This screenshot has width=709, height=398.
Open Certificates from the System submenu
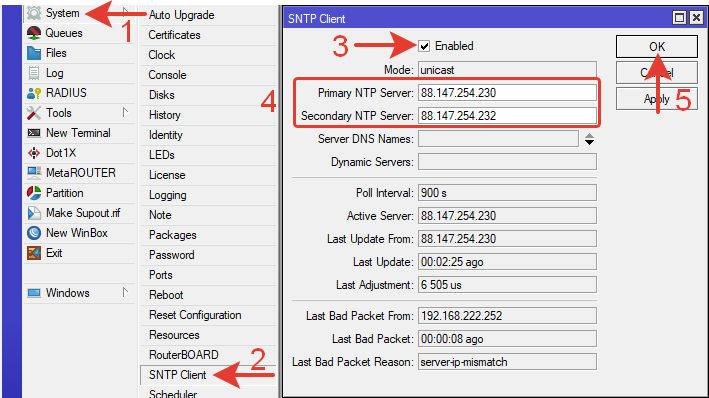(x=175, y=35)
